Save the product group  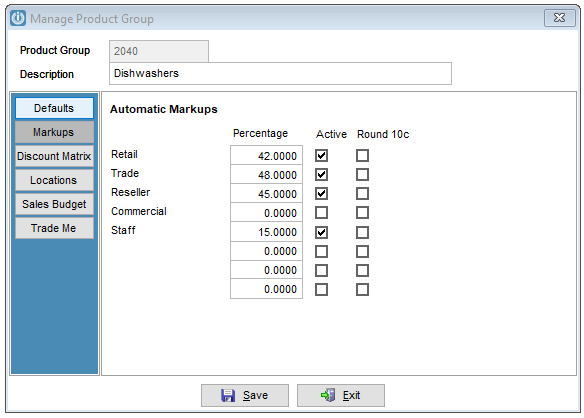(245, 395)
